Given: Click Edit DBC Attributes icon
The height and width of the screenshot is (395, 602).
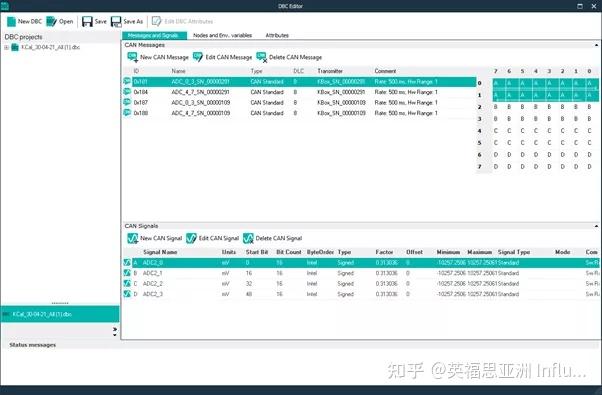Looking at the screenshot, I should 156,21.
